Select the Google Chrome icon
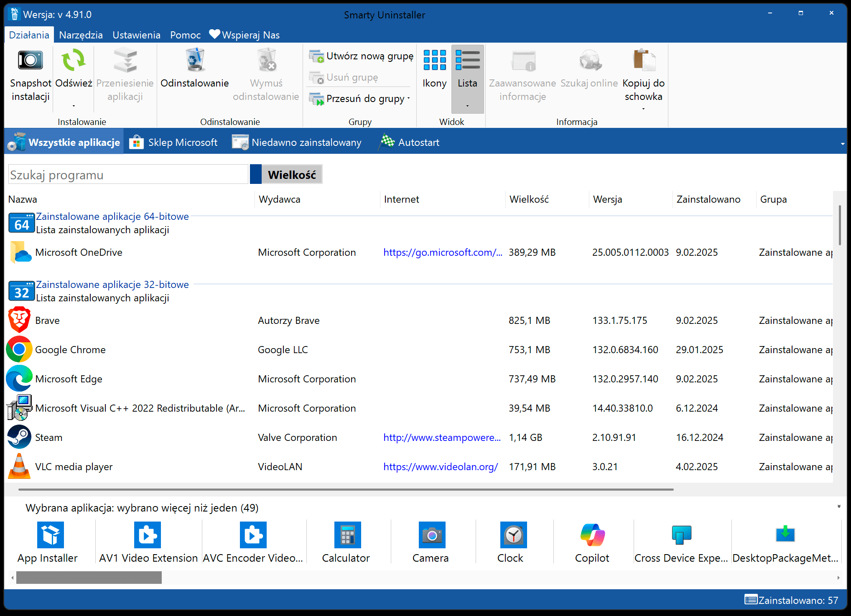Screen dimensions: 851x616 point(19,349)
